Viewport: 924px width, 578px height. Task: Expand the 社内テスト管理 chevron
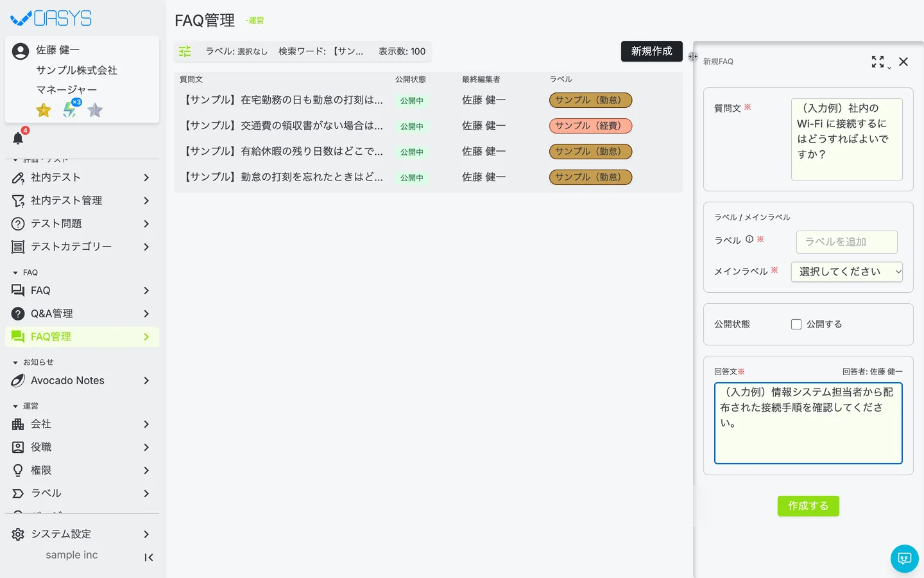(146, 201)
